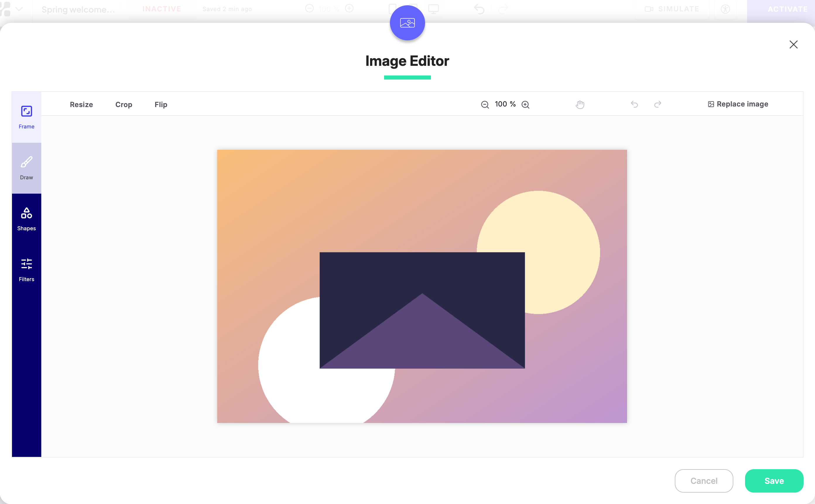
Task: Redo image edit in editor toolbar
Action: pos(658,104)
